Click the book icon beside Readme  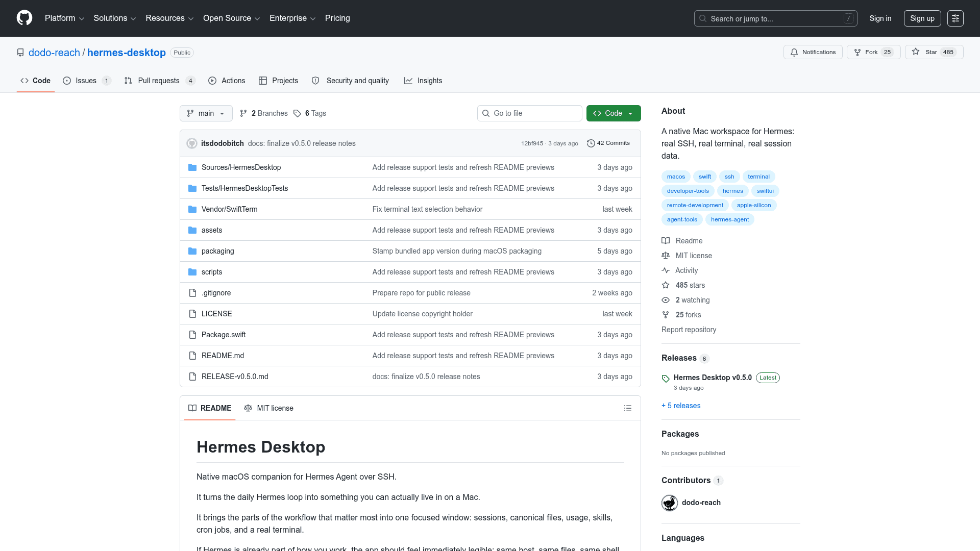[666, 240]
